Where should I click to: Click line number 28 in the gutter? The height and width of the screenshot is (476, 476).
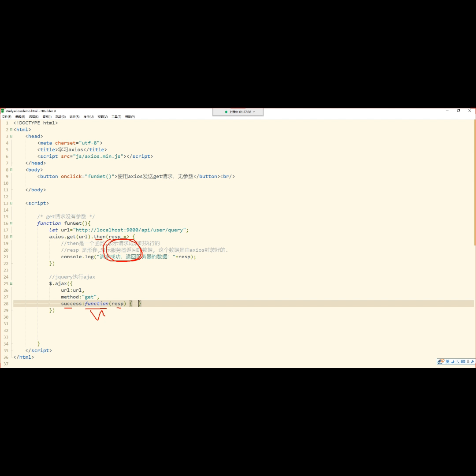6,304
